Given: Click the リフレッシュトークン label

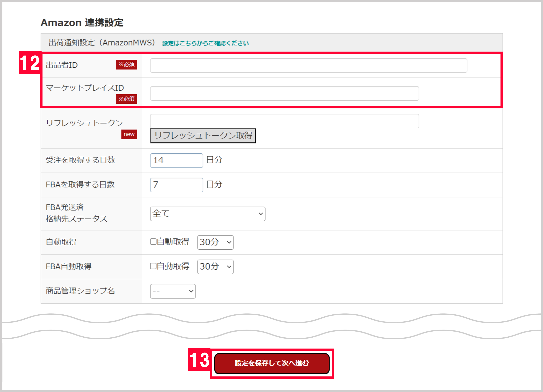Looking at the screenshot, I should pos(84,123).
